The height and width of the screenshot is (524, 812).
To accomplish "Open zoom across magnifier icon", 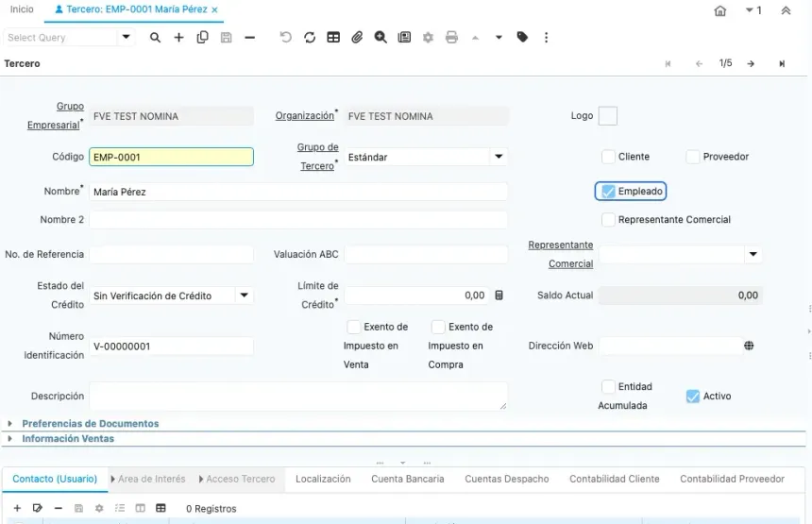I will [381, 37].
